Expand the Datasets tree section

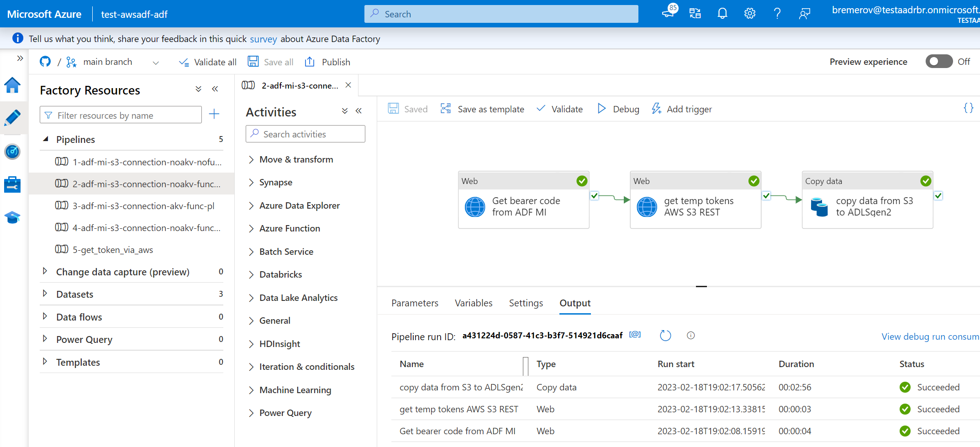(45, 294)
